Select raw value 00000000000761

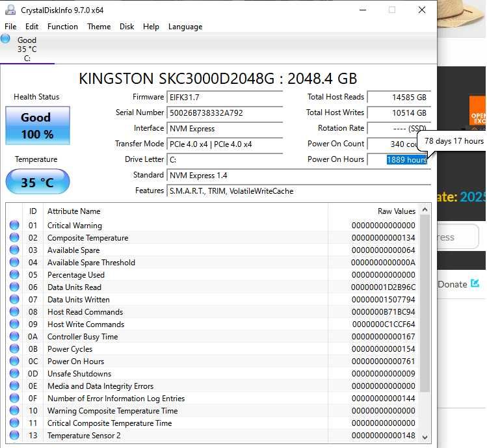383,362
